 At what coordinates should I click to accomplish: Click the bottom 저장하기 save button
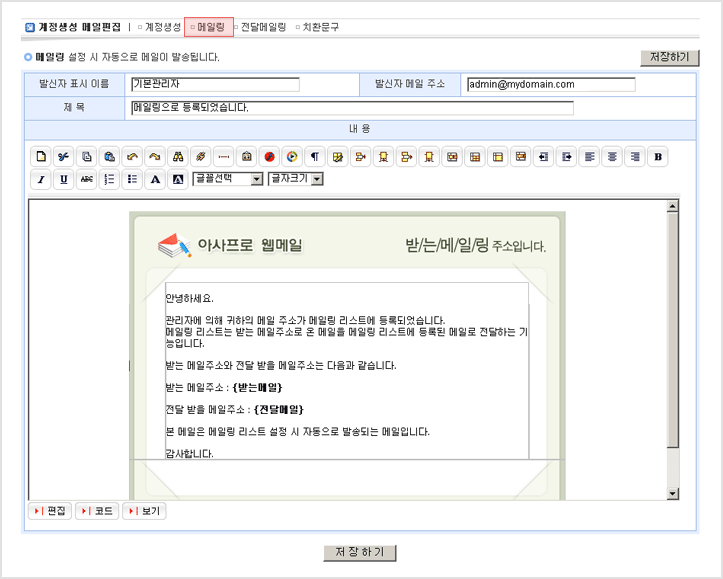(x=360, y=552)
